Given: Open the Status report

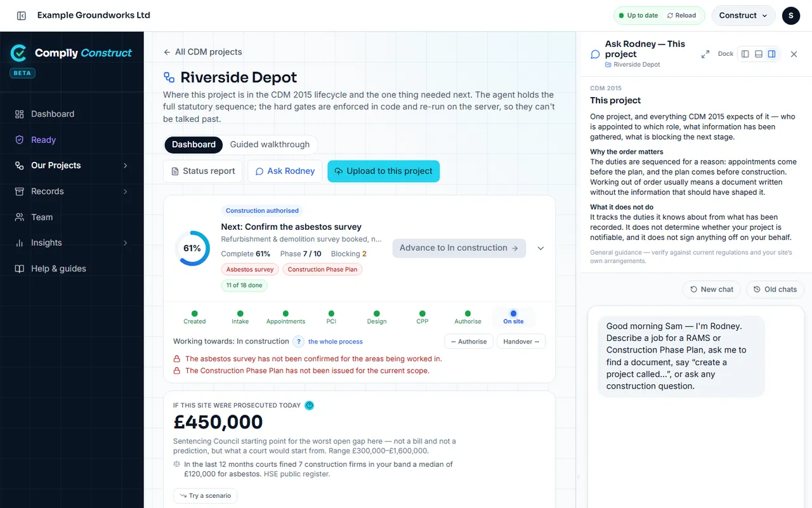Looking at the screenshot, I should coord(203,171).
